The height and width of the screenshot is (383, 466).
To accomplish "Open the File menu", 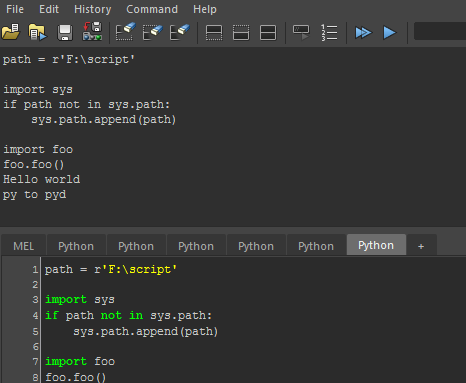I will click(x=15, y=9).
